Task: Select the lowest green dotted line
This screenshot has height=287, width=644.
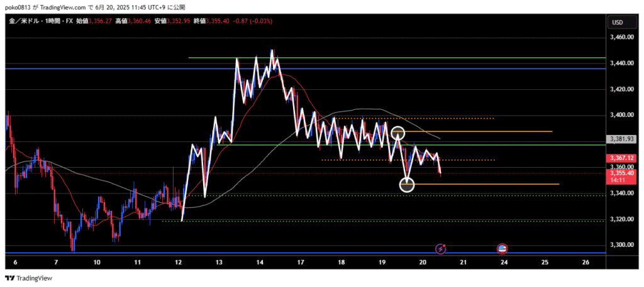Action: [x=377, y=221]
